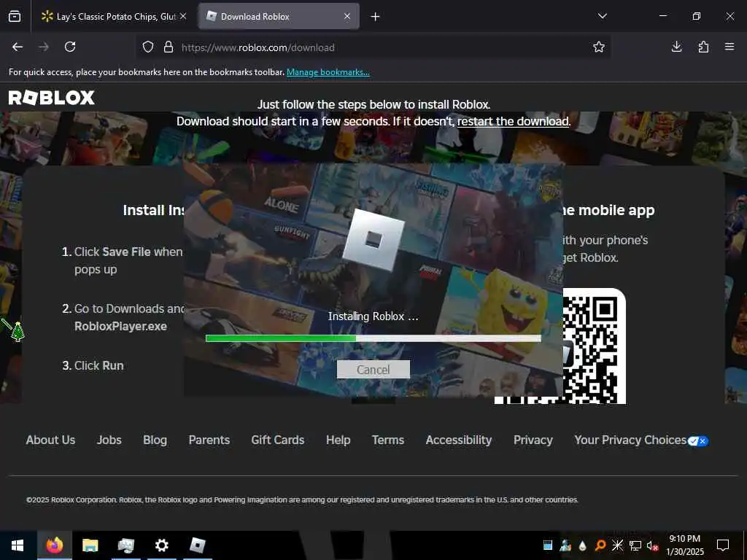Screen dimensions: 747x560
Task: Open the Parents footer link
Action: coord(209,440)
